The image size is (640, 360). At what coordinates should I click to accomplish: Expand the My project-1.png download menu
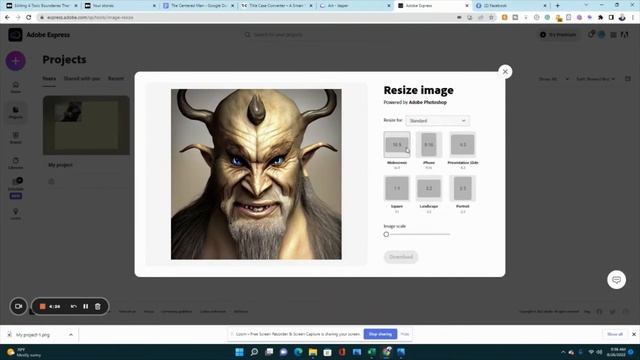point(71,335)
